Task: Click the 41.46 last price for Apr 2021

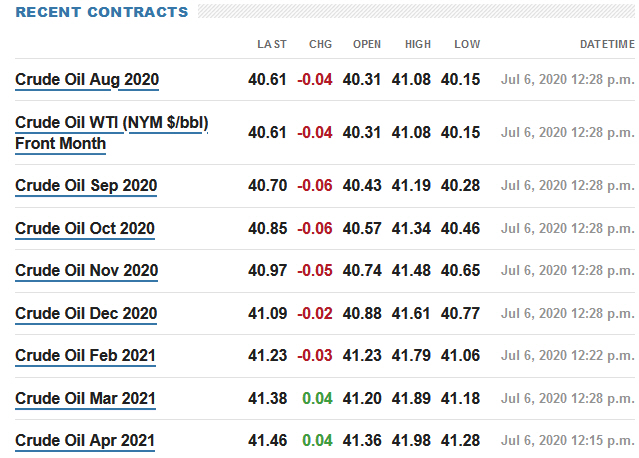Action: 268,441
